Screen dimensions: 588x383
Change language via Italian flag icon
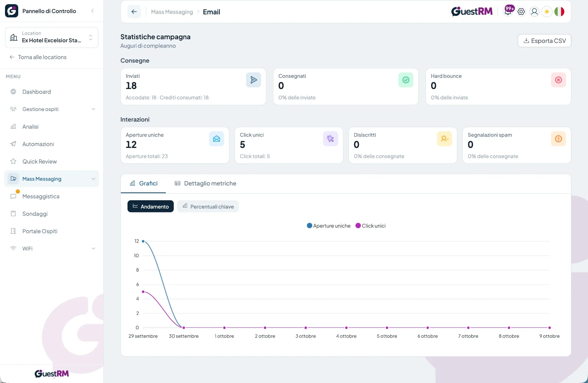(x=559, y=12)
